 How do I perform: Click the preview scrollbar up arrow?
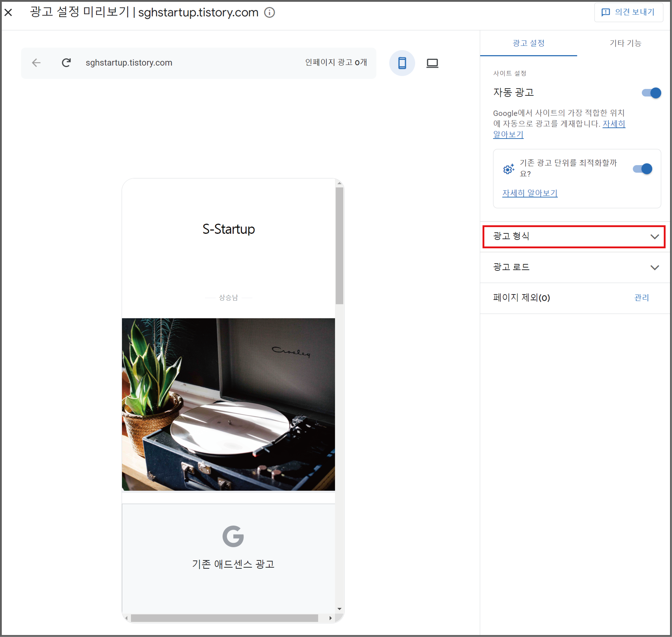point(339,183)
